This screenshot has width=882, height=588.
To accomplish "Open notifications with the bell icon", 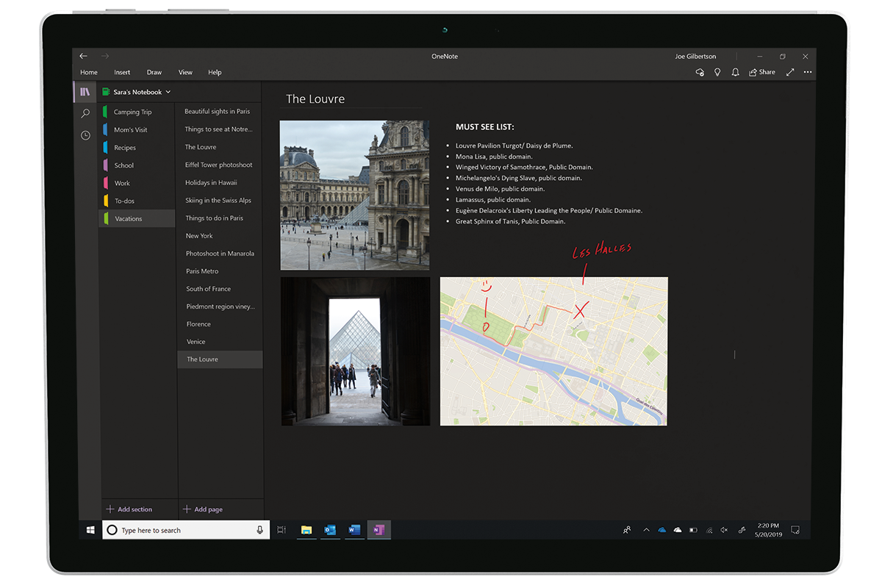I will pyautogui.click(x=735, y=73).
